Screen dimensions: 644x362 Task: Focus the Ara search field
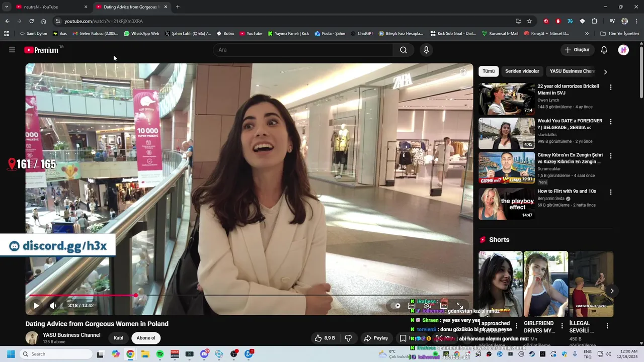pyautogui.click(x=303, y=50)
